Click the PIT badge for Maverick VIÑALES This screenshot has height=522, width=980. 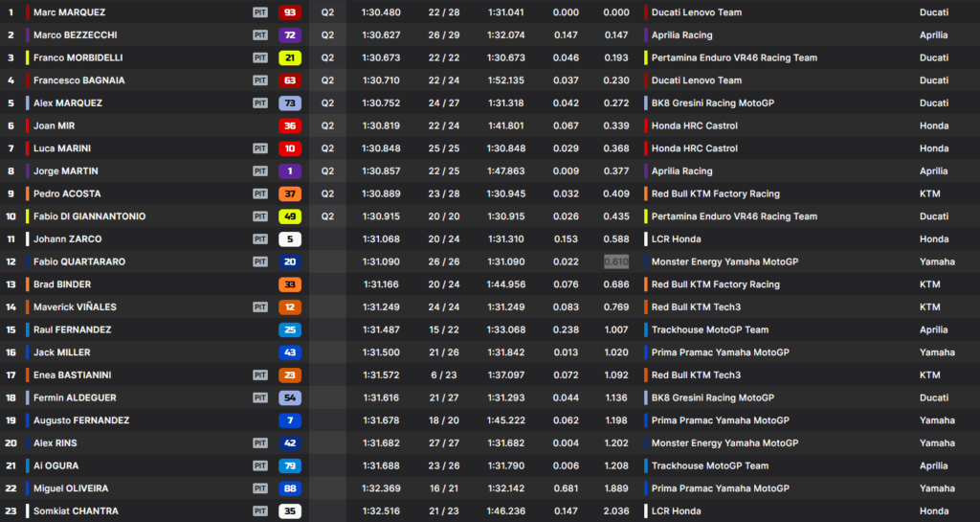[260, 306]
